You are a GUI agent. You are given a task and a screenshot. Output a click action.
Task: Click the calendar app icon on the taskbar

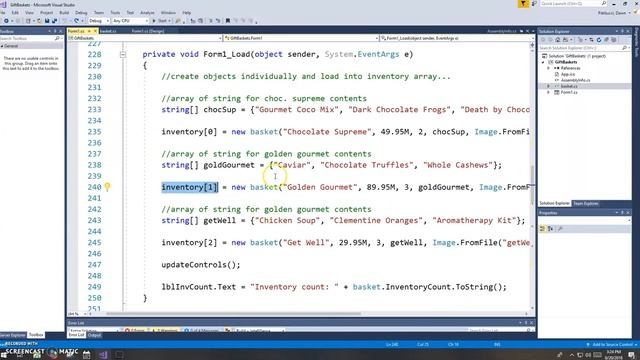[x=87, y=354]
